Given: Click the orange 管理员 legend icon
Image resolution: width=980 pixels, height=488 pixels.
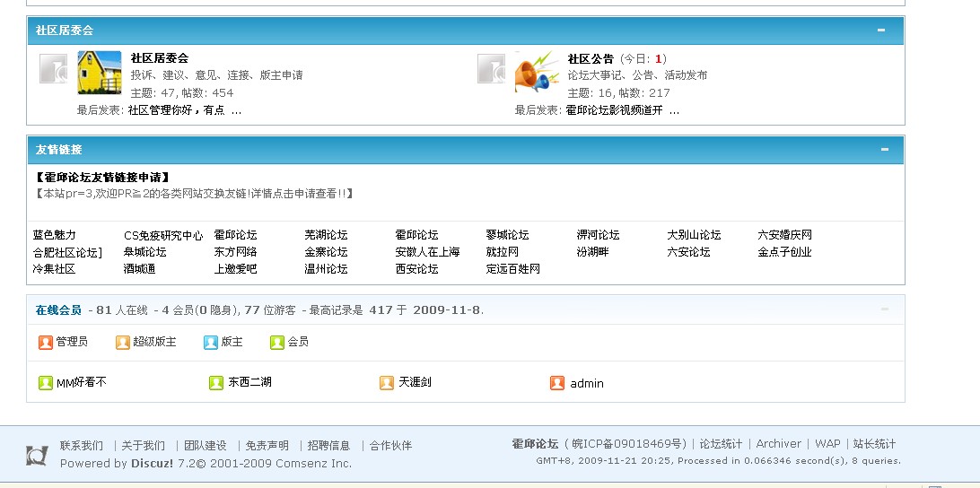Looking at the screenshot, I should [x=46, y=343].
